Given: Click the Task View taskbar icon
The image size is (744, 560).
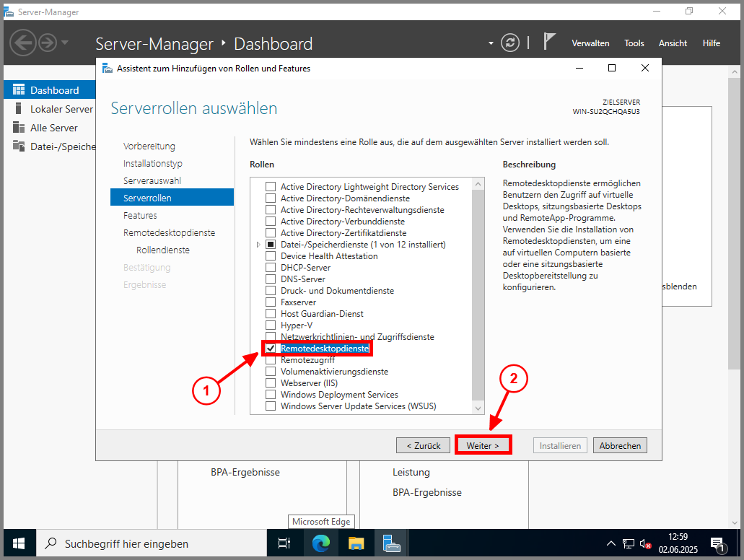Looking at the screenshot, I should tap(284, 543).
